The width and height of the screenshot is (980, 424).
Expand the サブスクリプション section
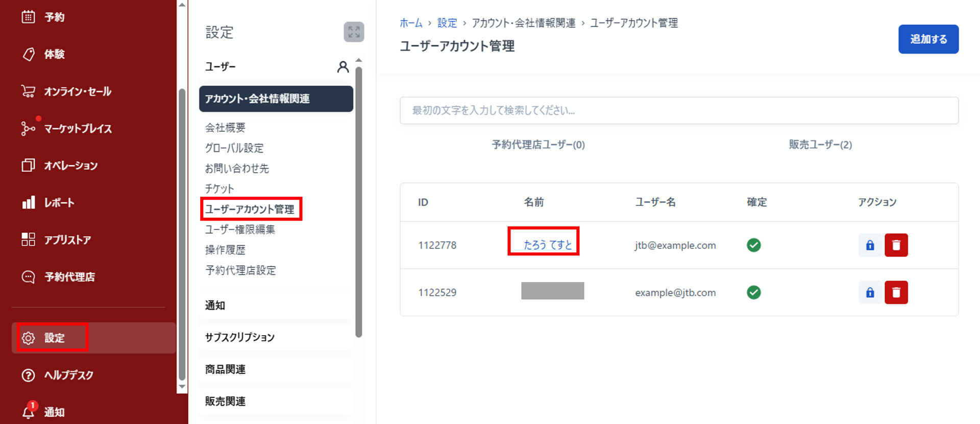(276, 337)
